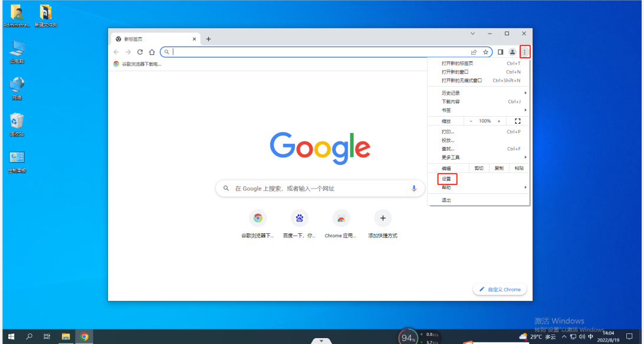Select 退出 to quit Chrome

coord(478,200)
